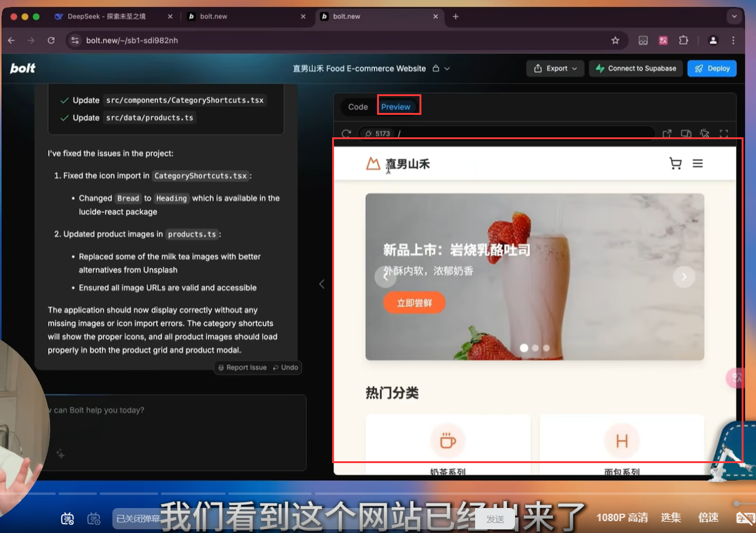Select the second carousel dot
This screenshot has width=756, height=533.
[536, 348]
